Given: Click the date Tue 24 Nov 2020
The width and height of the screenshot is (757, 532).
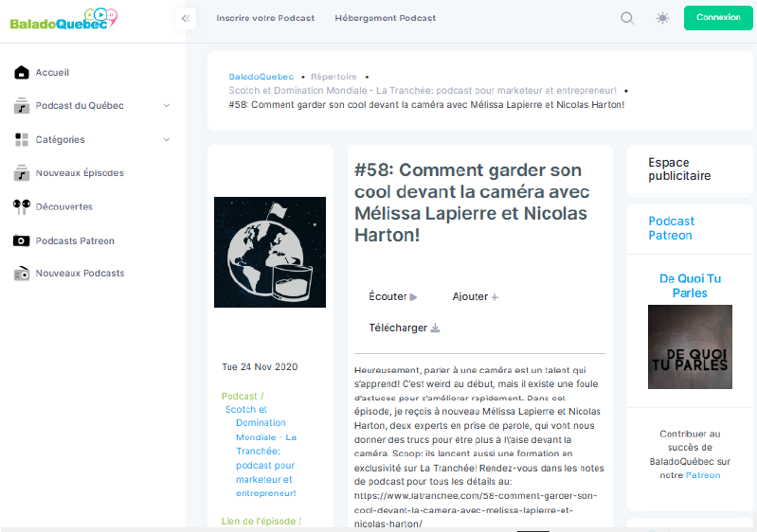Looking at the screenshot, I should pos(260,367).
